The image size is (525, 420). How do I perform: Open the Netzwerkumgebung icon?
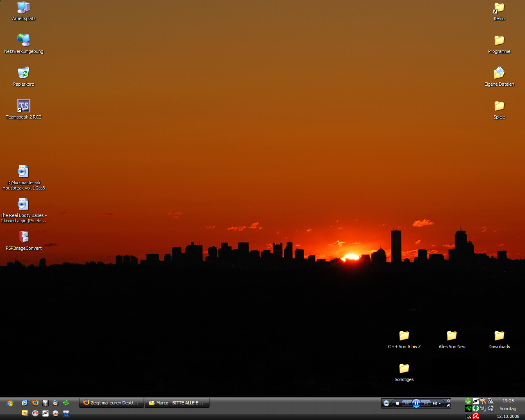tap(24, 41)
